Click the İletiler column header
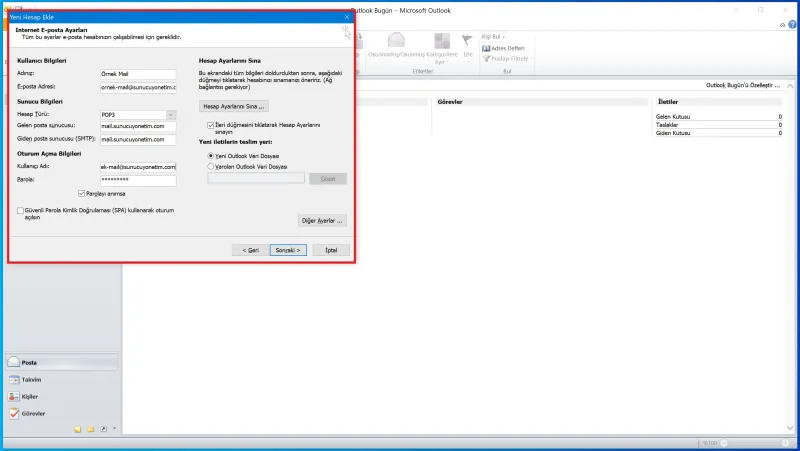Viewport: 800px width, 451px height. (718, 102)
